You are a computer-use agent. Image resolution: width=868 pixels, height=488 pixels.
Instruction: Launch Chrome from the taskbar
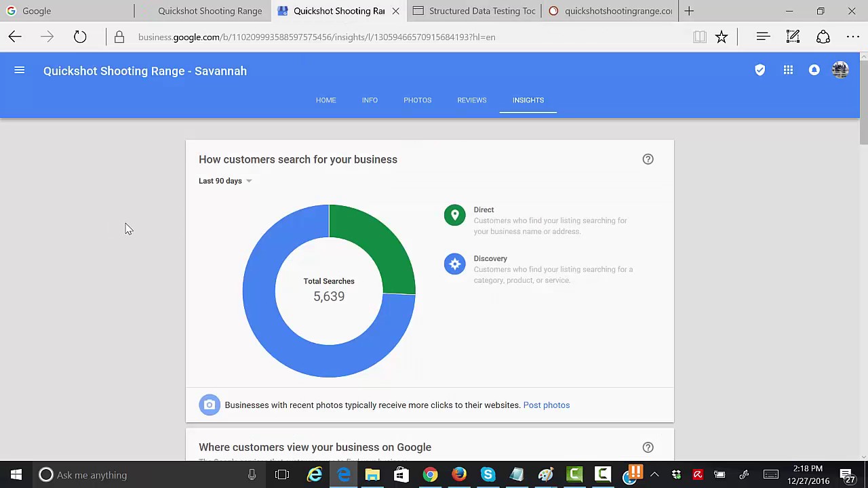430,475
